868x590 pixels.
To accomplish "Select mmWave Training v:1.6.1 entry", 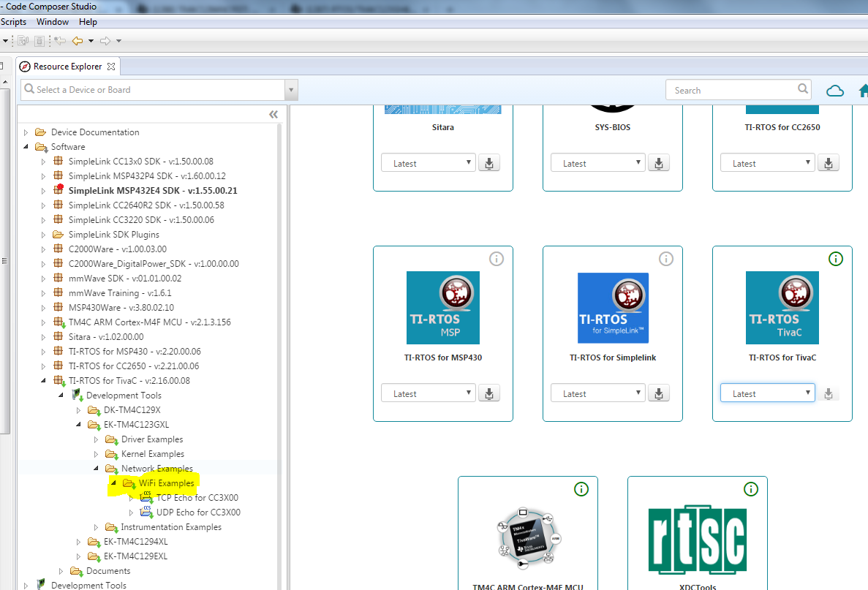I will tap(120, 292).
